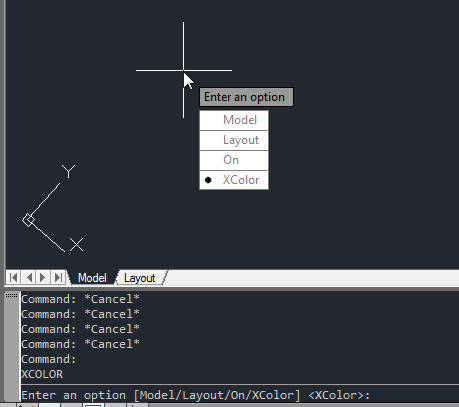This screenshot has height=407, width=459.
Task: Click the previous tab arrow button
Action: (28, 277)
